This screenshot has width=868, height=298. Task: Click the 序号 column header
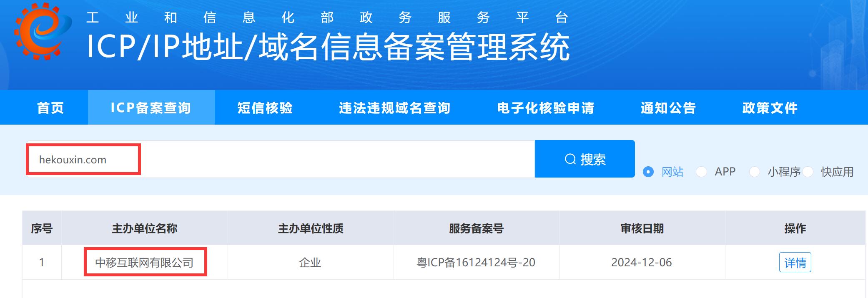pyautogui.click(x=42, y=228)
